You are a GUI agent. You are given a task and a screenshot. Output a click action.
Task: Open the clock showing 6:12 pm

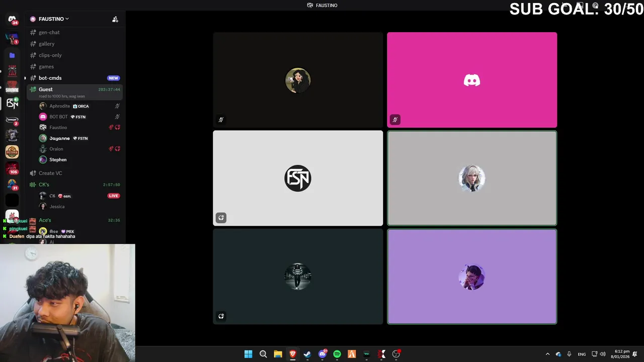[x=620, y=354]
